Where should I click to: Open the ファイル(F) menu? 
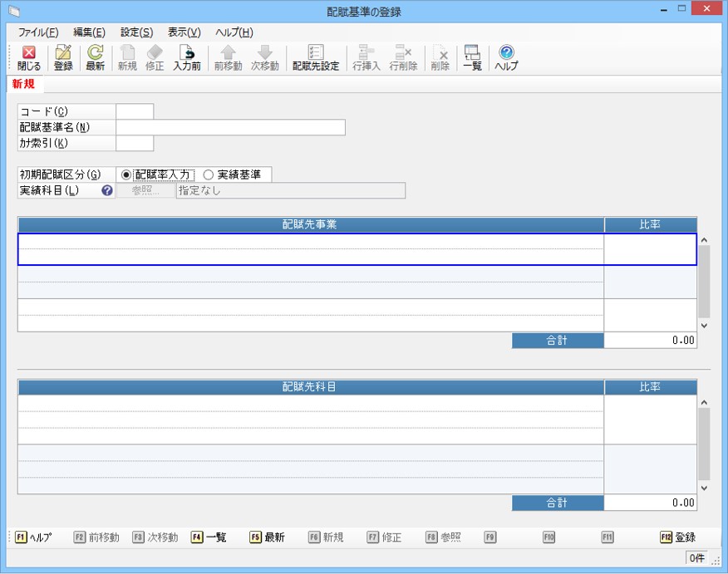point(38,32)
